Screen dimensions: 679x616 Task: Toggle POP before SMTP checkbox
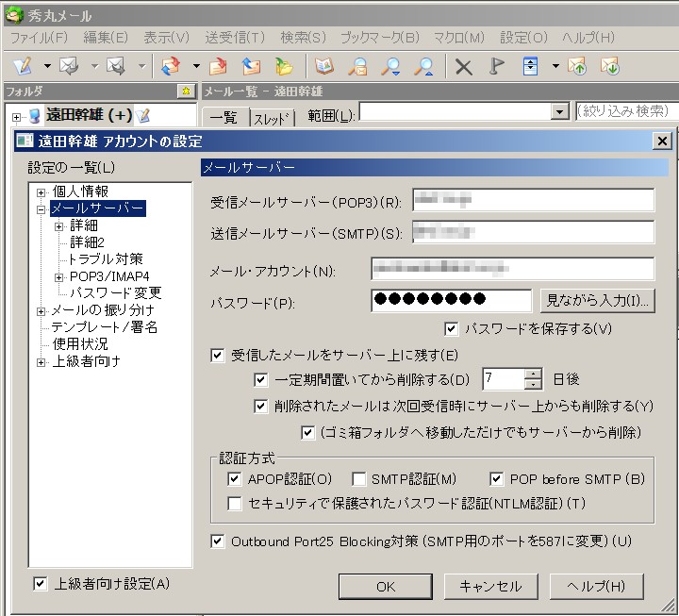496,478
